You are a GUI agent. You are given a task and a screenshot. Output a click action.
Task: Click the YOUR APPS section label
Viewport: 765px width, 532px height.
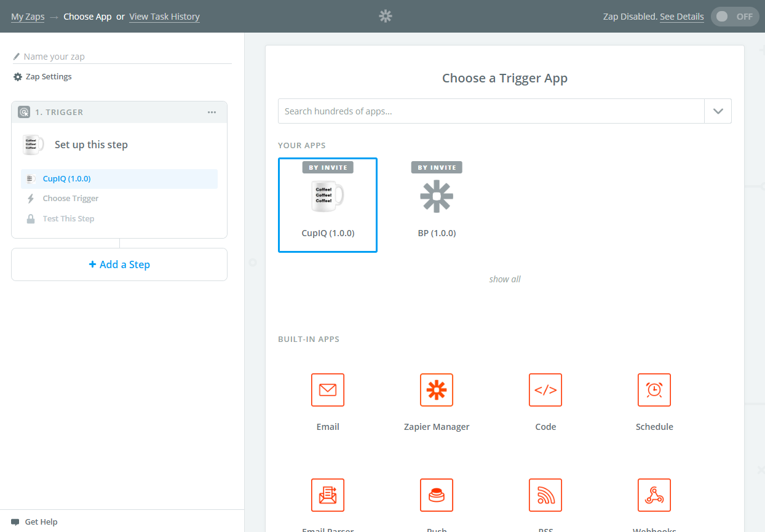302,146
